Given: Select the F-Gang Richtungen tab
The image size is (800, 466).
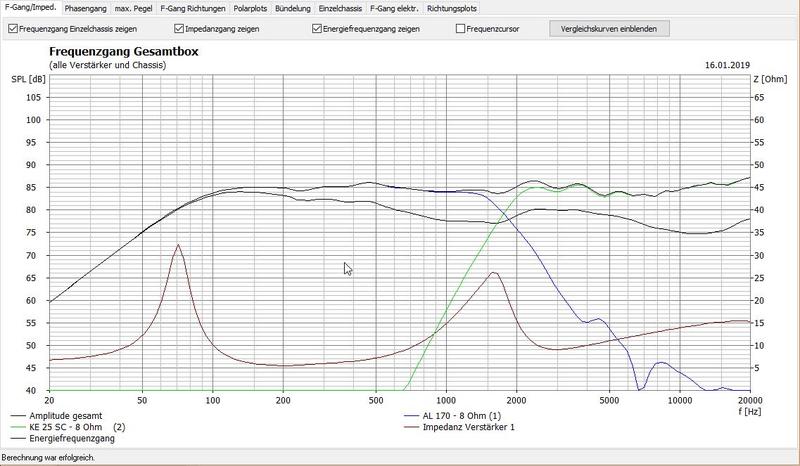Looking at the screenshot, I should (x=193, y=8).
